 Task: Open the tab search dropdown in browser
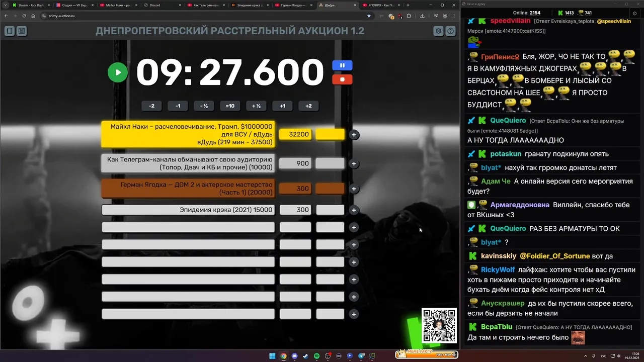pyautogui.click(x=5, y=5)
